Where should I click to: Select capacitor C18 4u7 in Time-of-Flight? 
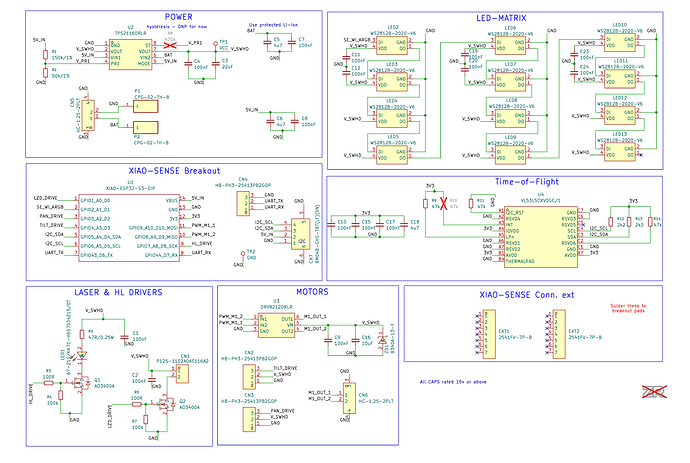[x=404, y=225]
